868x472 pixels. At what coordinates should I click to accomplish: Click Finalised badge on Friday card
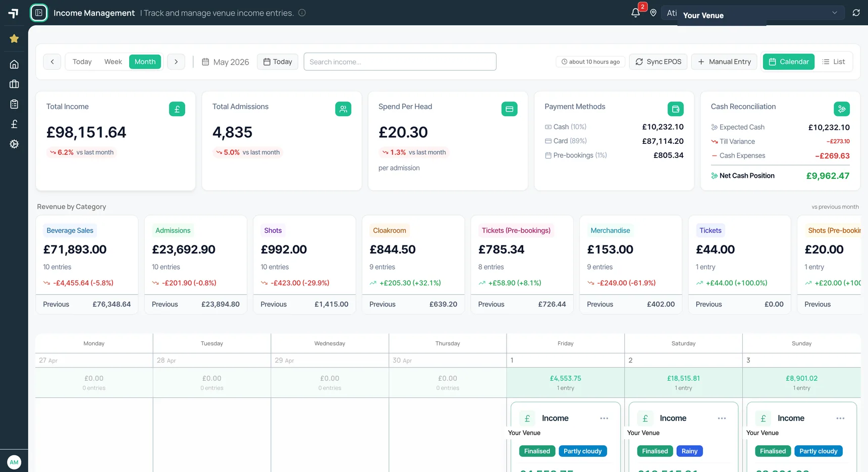point(537,451)
